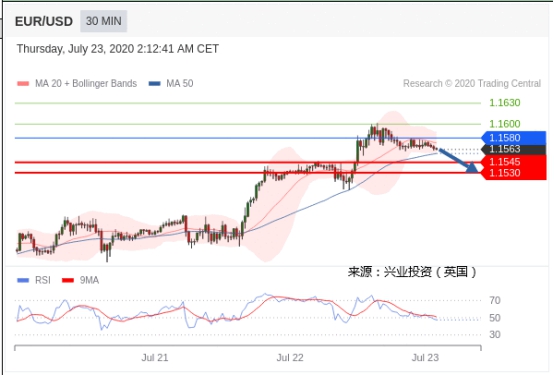Image resolution: width=554 pixels, height=376 pixels.
Task: Toggle the MA 50 legend entry
Action: point(171,83)
